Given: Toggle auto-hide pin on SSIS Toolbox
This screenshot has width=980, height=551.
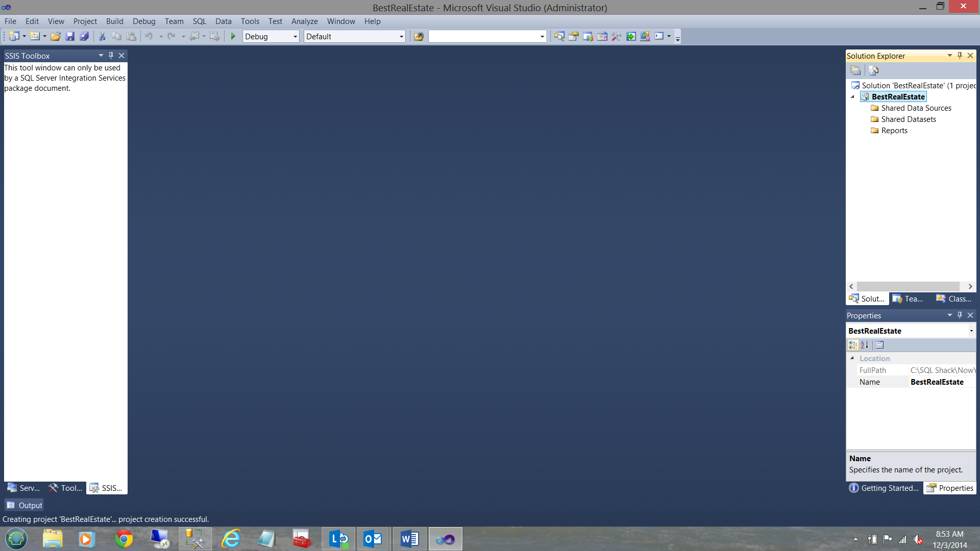Looking at the screenshot, I should [111, 55].
